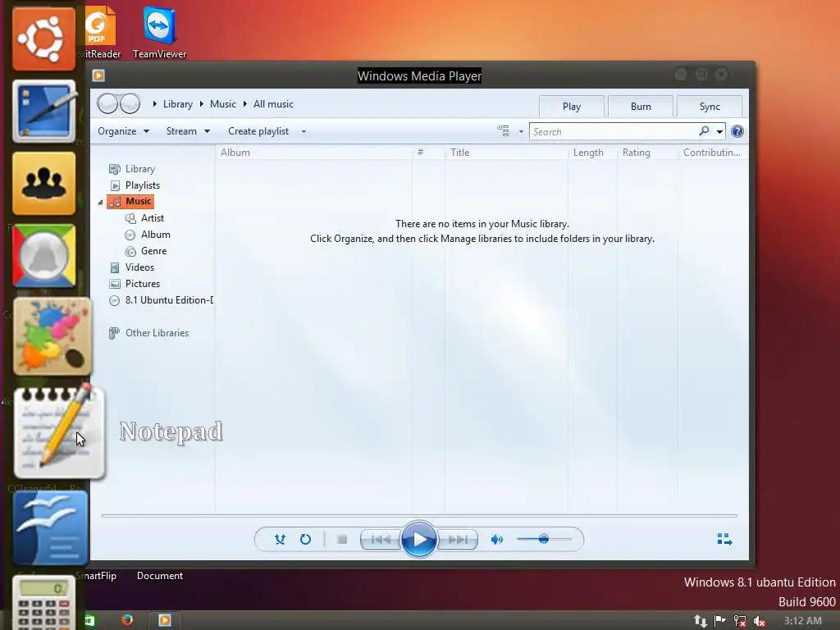Adjust the volume slider
The width and height of the screenshot is (840, 630).
tap(544, 539)
